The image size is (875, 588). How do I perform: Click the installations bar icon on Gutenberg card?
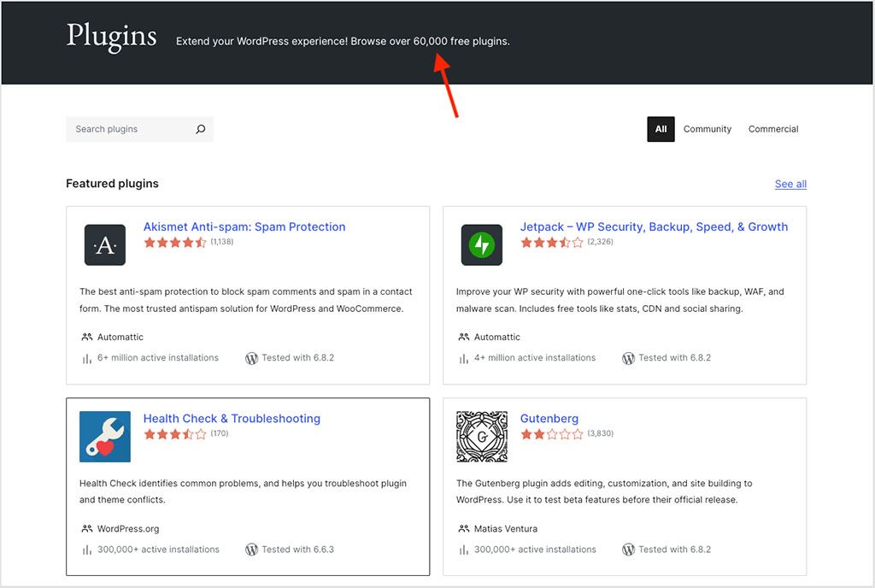[464, 550]
